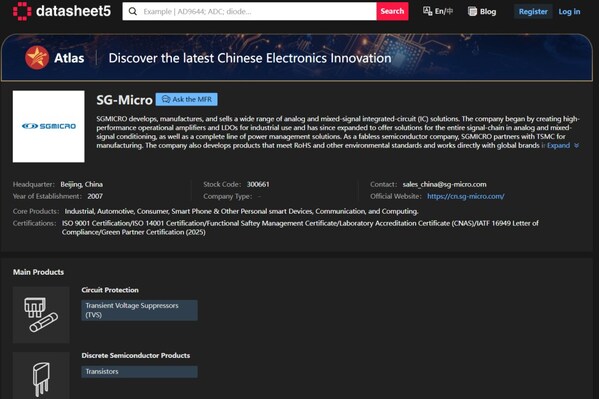Viewport: 599px width, 399px height.
Task: Click the Atlas star emblem
Action: 37,58
